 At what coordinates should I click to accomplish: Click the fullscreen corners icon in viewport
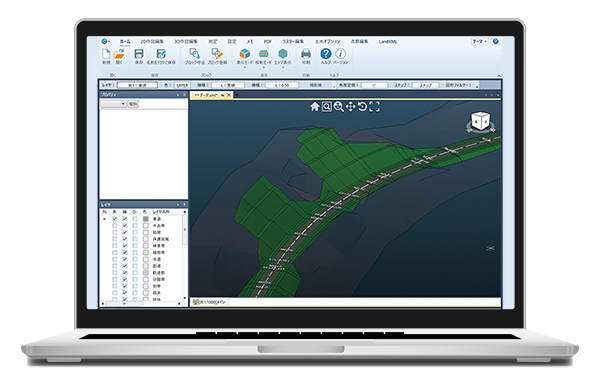[375, 107]
